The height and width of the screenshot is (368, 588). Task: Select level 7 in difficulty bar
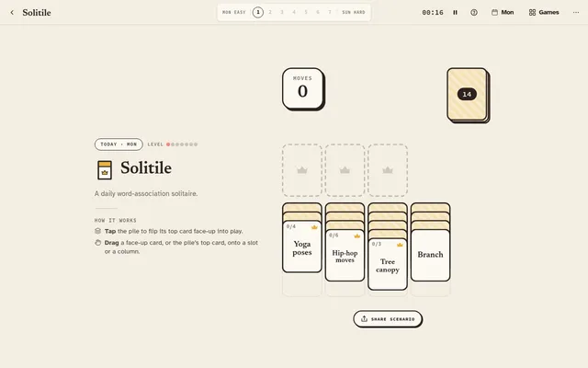click(330, 12)
